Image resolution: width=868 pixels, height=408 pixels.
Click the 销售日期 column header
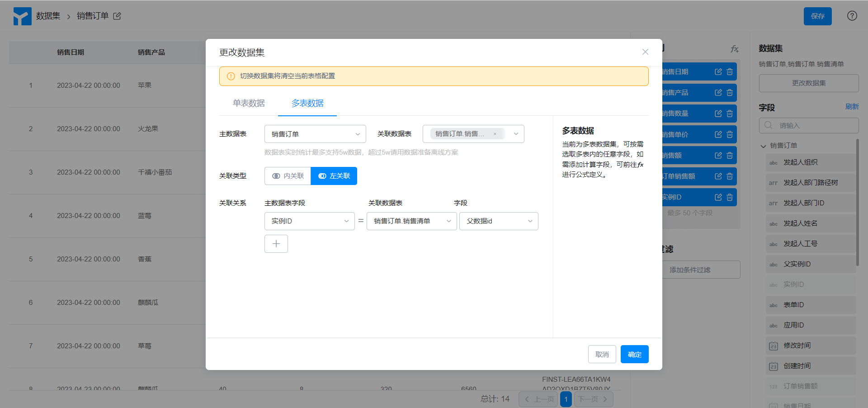71,52
